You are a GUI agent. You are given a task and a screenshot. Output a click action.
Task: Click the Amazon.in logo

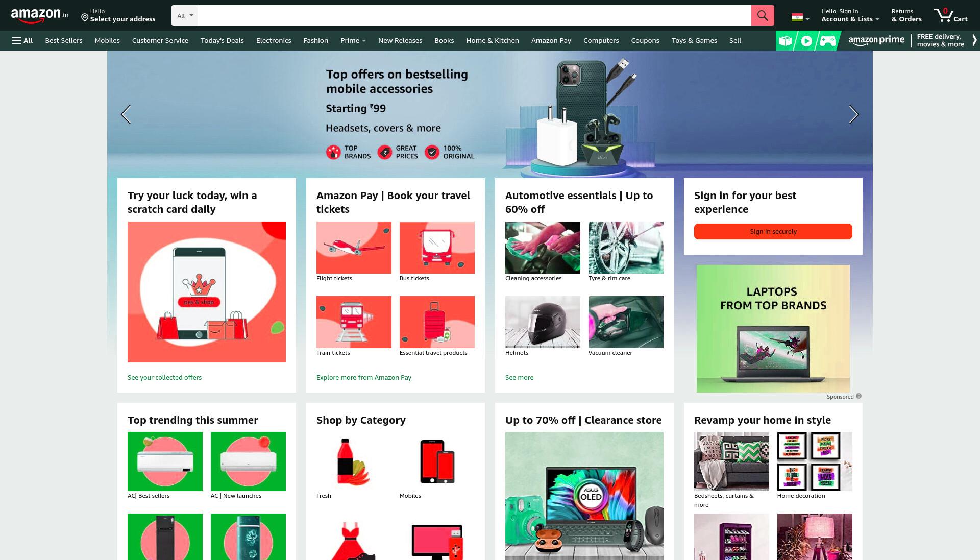tap(40, 15)
